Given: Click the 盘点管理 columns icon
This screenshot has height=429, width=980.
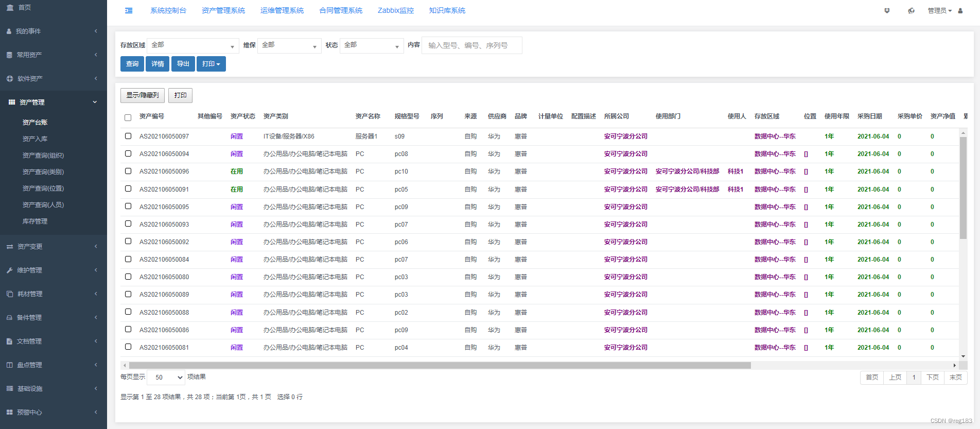Looking at the screenshot, I should click(x=9, y=365).
